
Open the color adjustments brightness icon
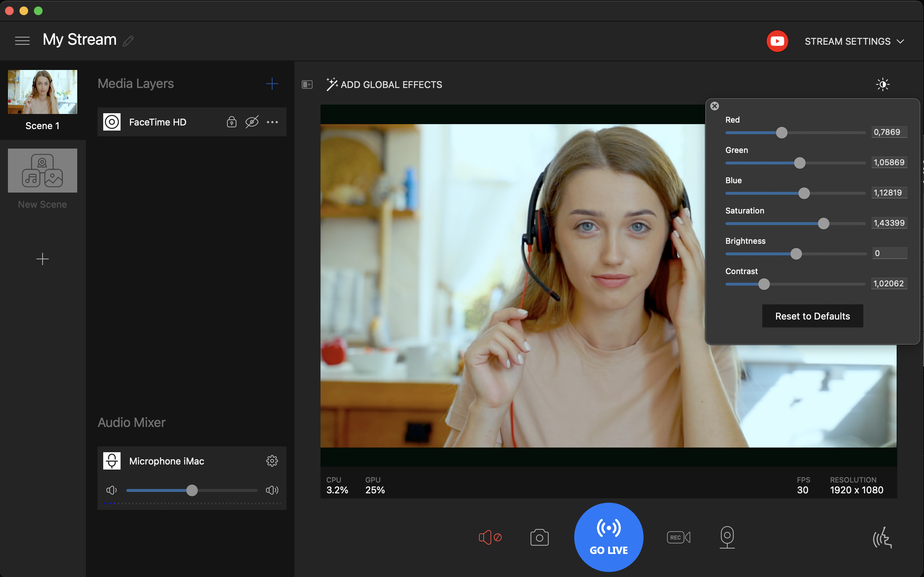point(882,84)
